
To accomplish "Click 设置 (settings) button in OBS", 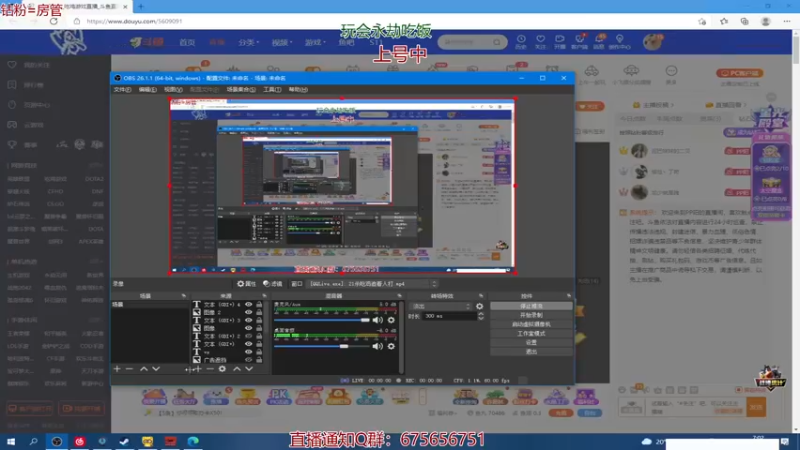I will tap(531, 342).
